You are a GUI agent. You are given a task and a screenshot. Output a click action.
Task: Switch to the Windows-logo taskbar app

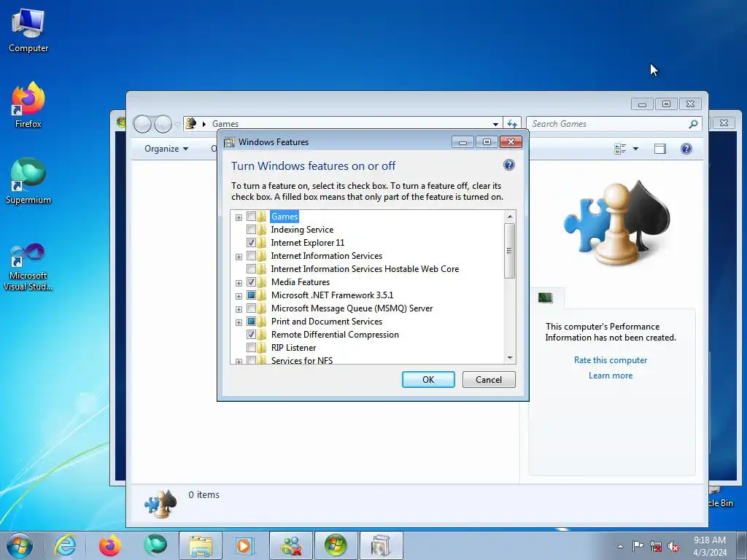point(336,545)
